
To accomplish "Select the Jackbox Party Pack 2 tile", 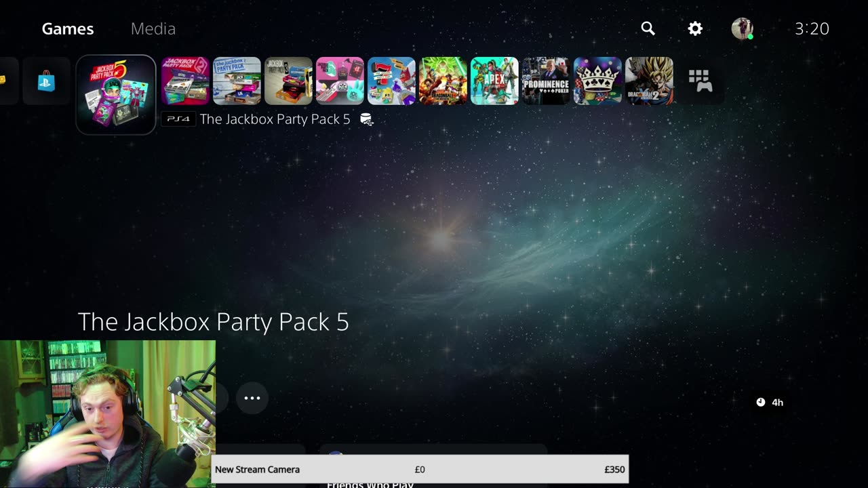I will [185, 81].
